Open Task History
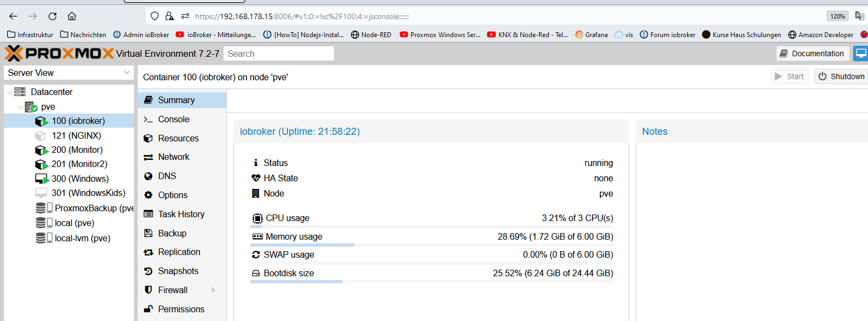Image resolution: width=868 pixels, height=321 pixels. 182,214
